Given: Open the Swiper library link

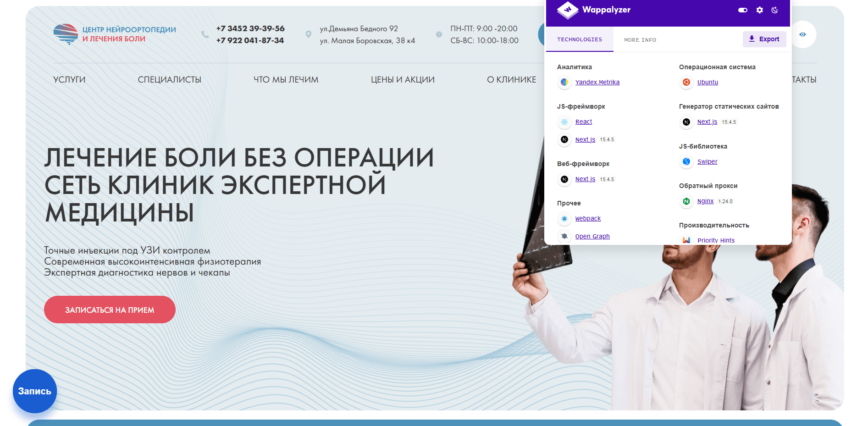Looking at the screenshot, I should [708, 161].
